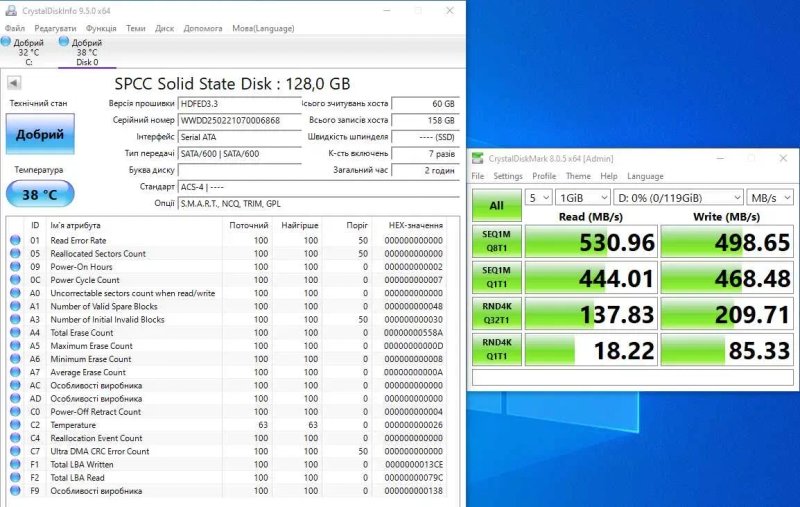Click status icon of Total LBA Written row

point(15,464)
